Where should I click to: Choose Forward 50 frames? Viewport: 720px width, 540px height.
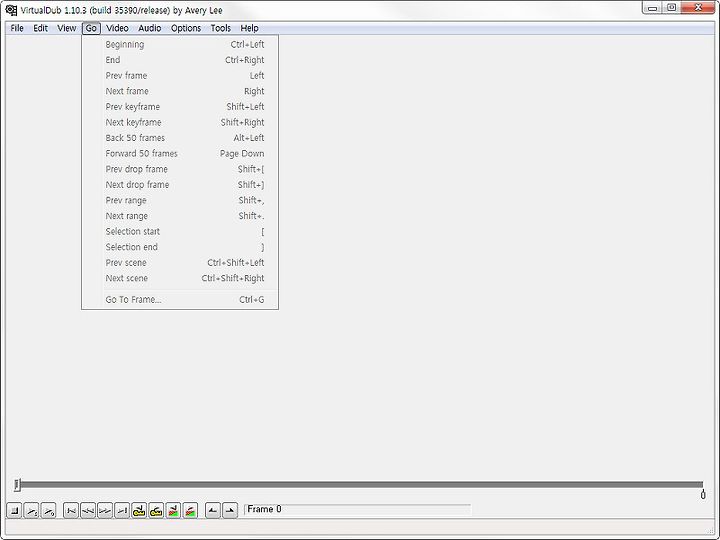point(180,154)
